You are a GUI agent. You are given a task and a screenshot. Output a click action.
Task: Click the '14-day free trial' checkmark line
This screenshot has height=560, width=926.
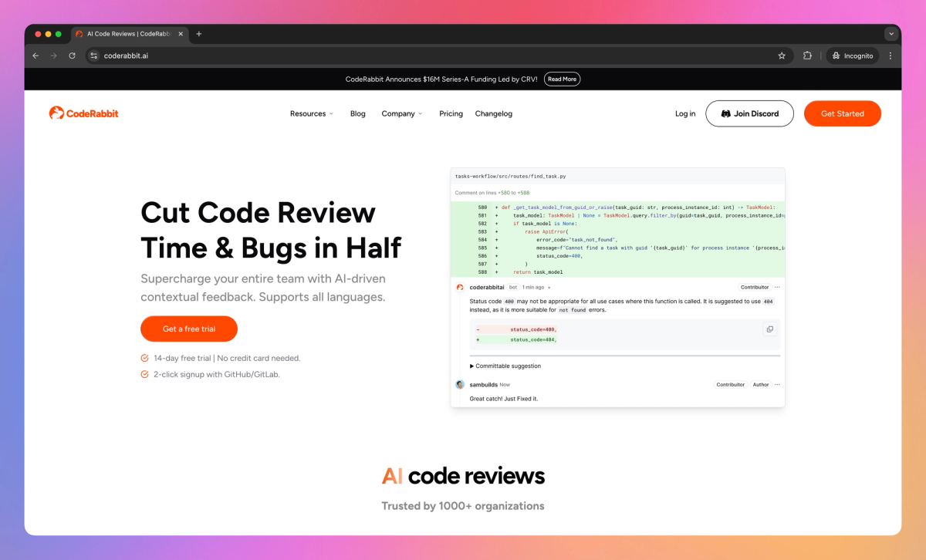click(x=220, y=358)
